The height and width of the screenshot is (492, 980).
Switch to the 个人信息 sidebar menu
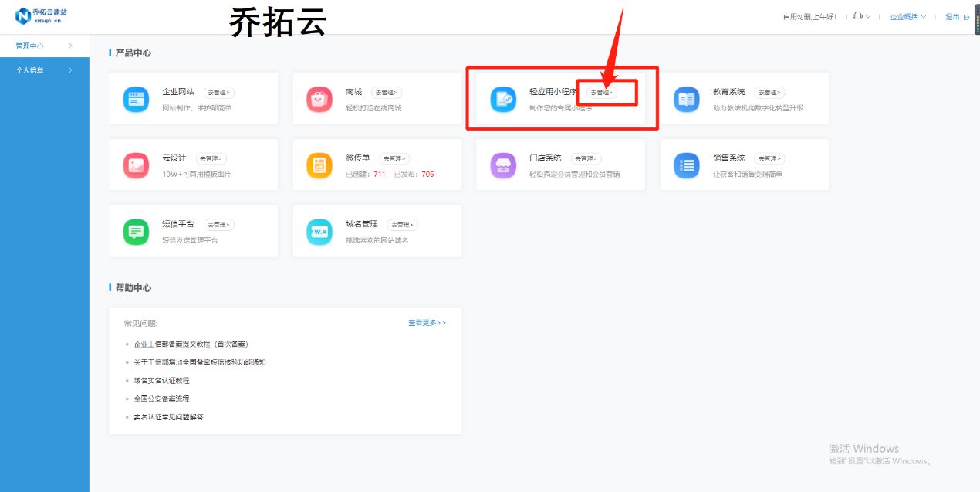tap(31, 70)
